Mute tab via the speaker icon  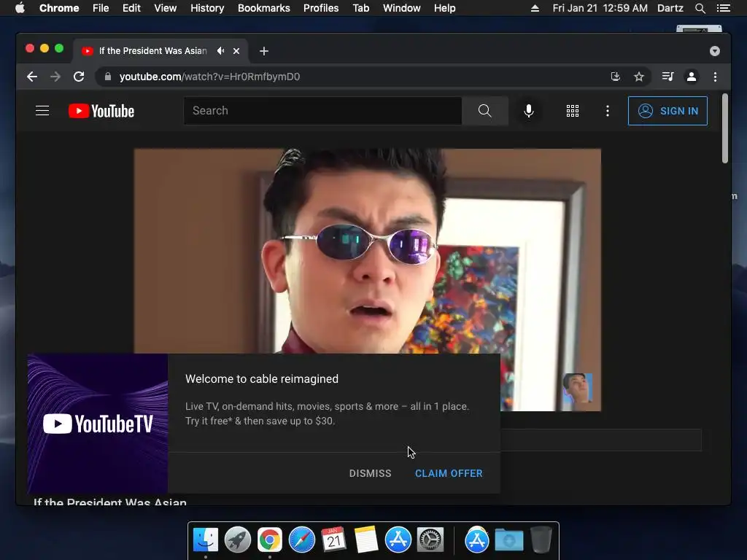(220, 50)
